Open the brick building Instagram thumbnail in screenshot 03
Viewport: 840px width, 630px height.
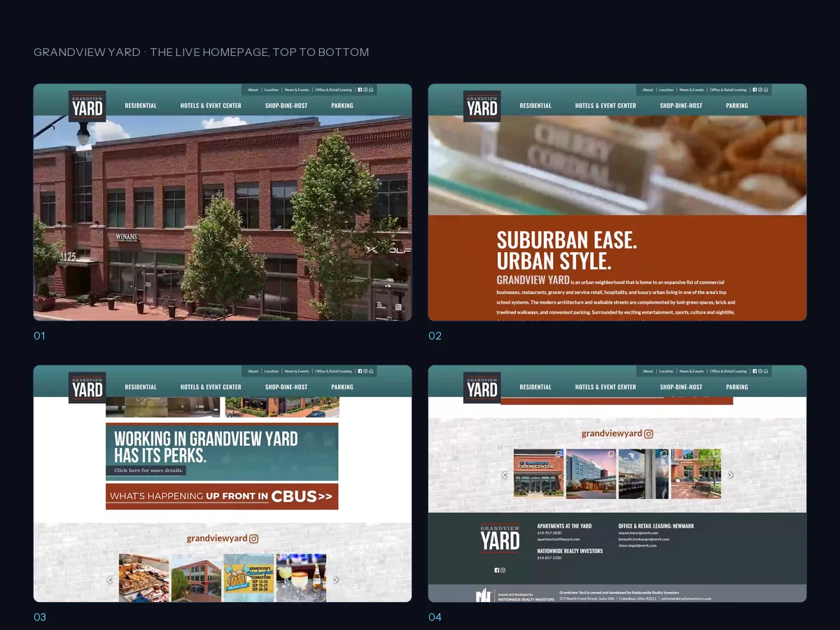197,578
